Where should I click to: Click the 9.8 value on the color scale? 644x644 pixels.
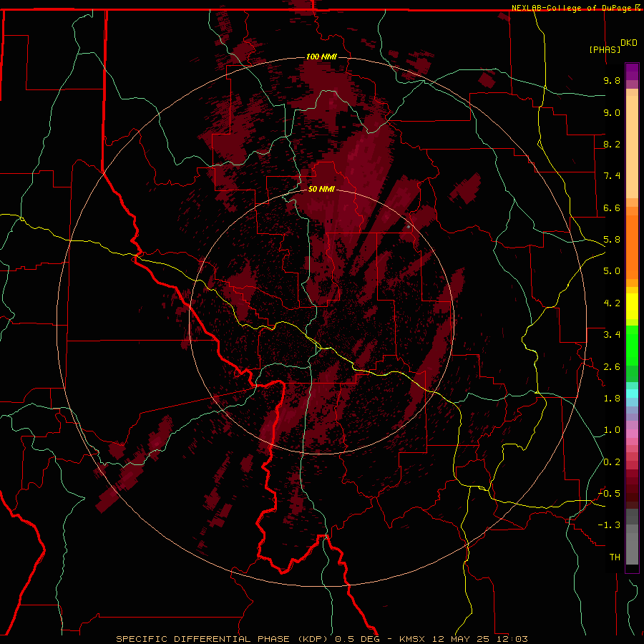click(612, 80)
